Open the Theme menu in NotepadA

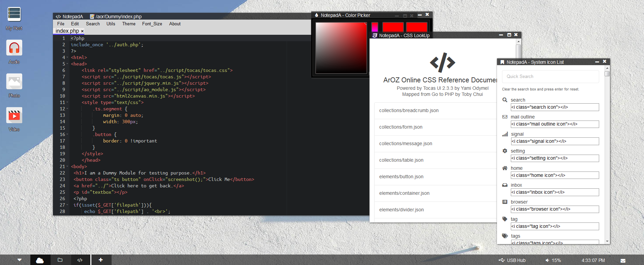[128, 24]
